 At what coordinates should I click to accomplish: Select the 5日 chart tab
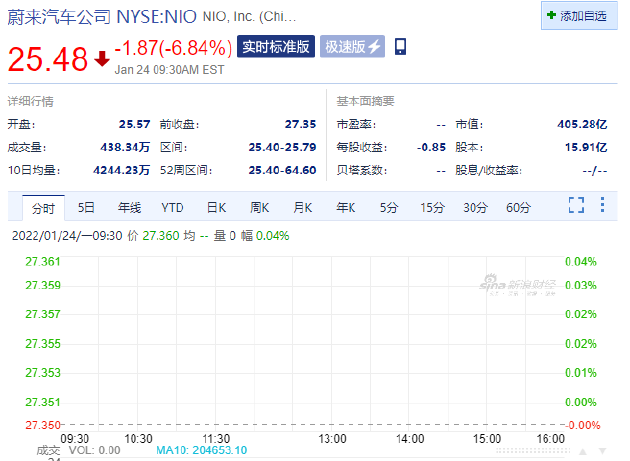(86, 208)
